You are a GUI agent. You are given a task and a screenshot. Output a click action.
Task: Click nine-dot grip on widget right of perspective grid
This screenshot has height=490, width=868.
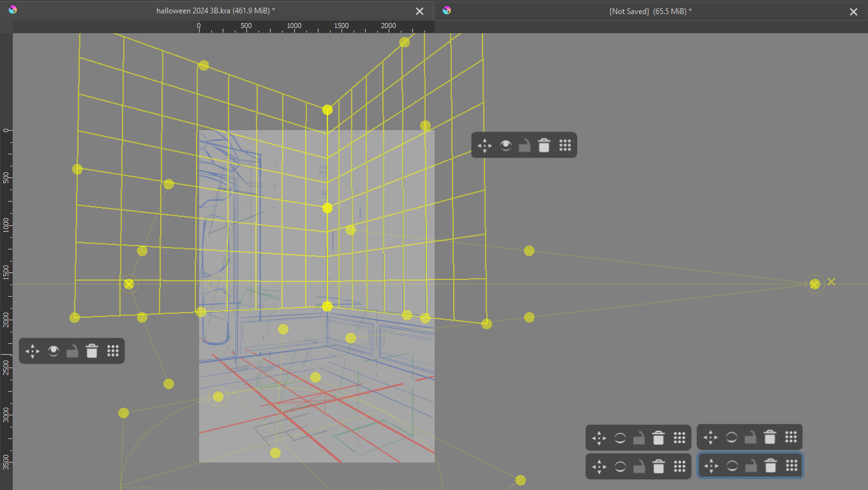[x=565, y=145]
